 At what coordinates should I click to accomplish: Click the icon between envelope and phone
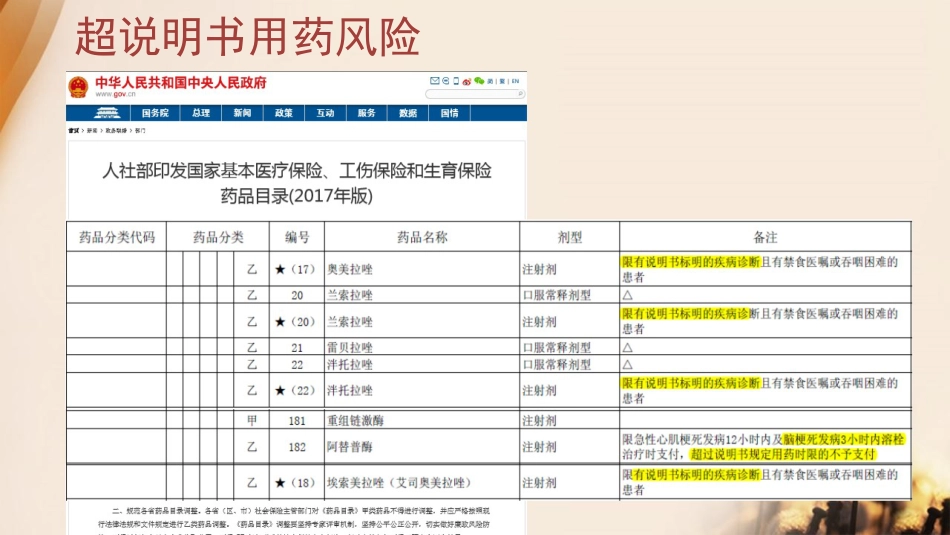pos(445,81)
